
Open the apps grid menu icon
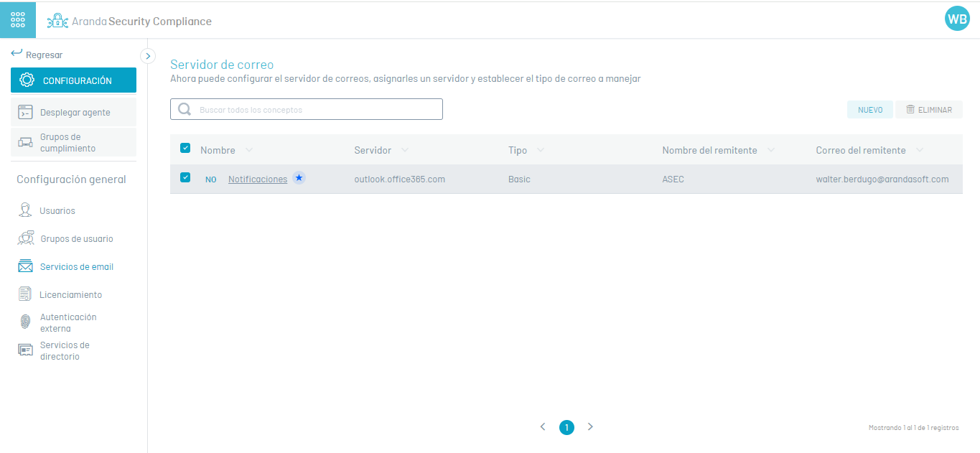point(18,19)
